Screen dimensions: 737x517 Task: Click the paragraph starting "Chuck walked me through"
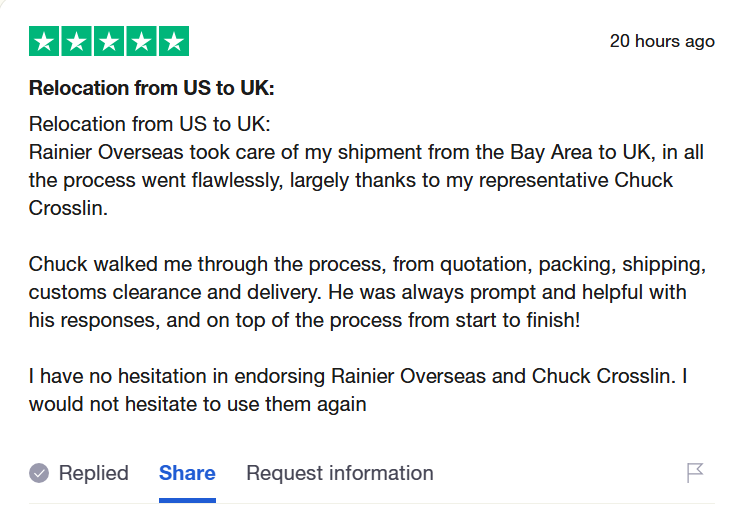368,292
